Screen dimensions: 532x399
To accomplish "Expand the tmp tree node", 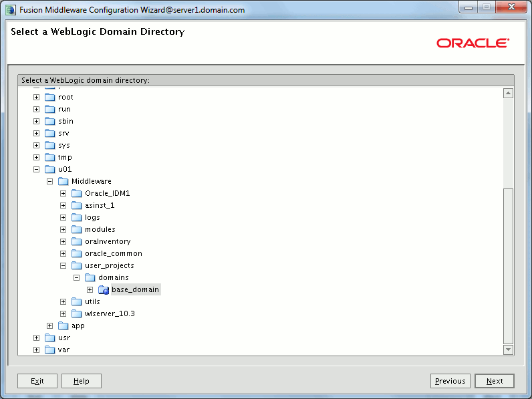I will 36,158.
